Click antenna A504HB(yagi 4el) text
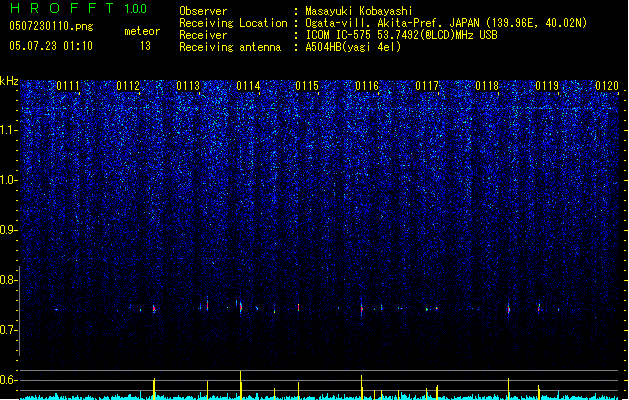629x400 pixels. (353, 47)
